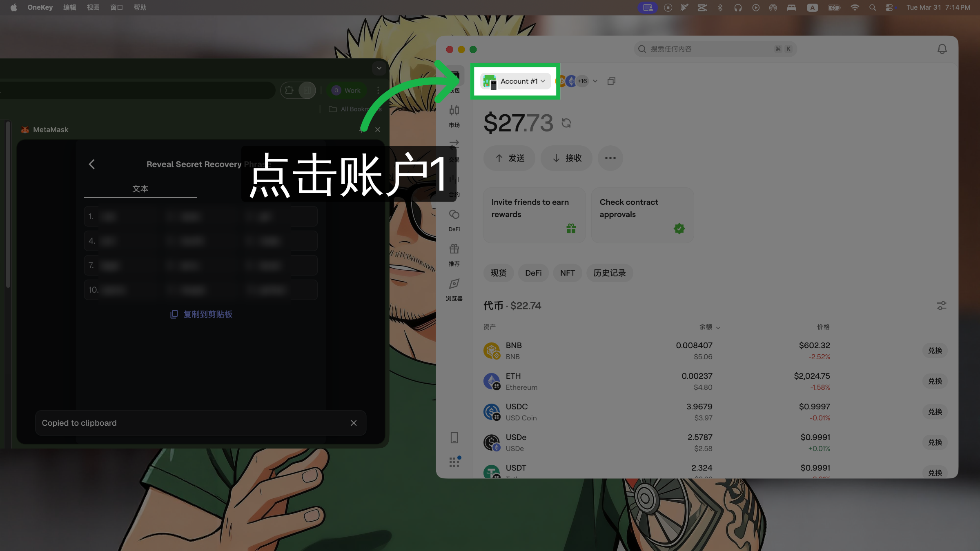Open DeFi in OneKey sidebar
Viewport: 980px width, 551px height.
click(x=454, y=220)
